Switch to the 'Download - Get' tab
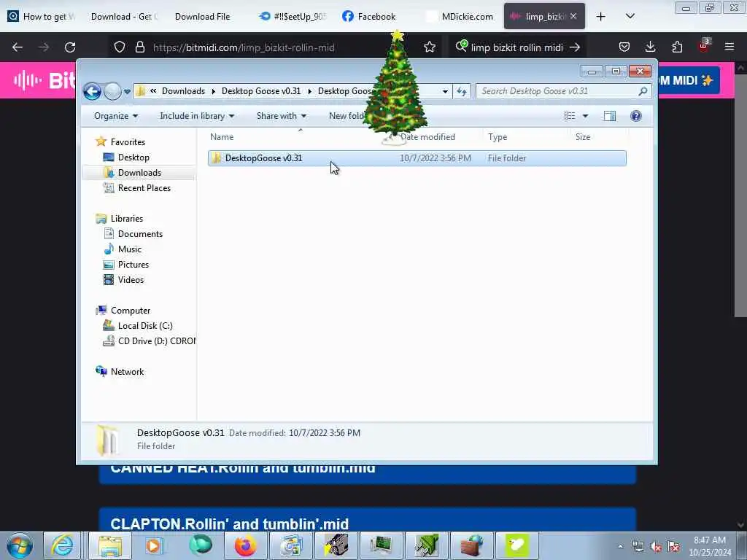 point(124,17)
